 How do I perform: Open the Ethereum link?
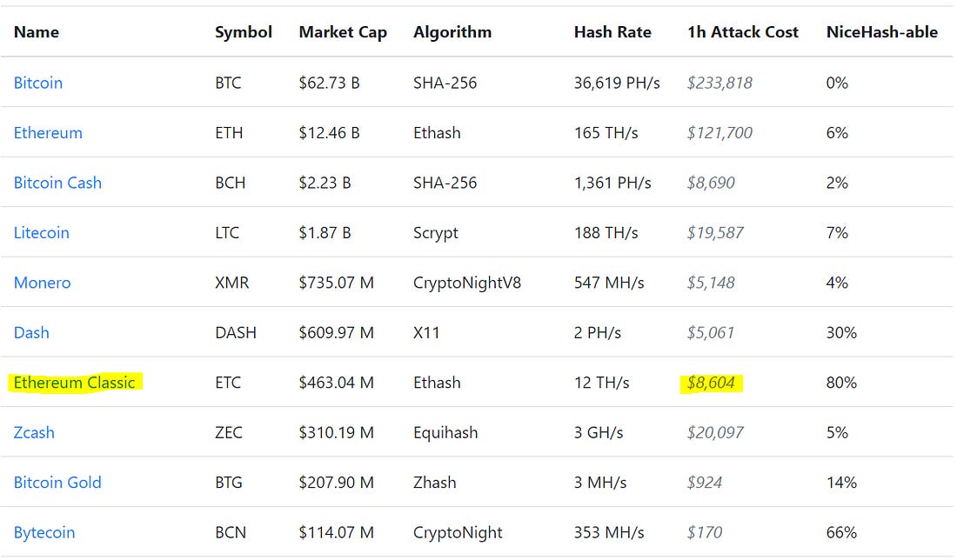48,133
